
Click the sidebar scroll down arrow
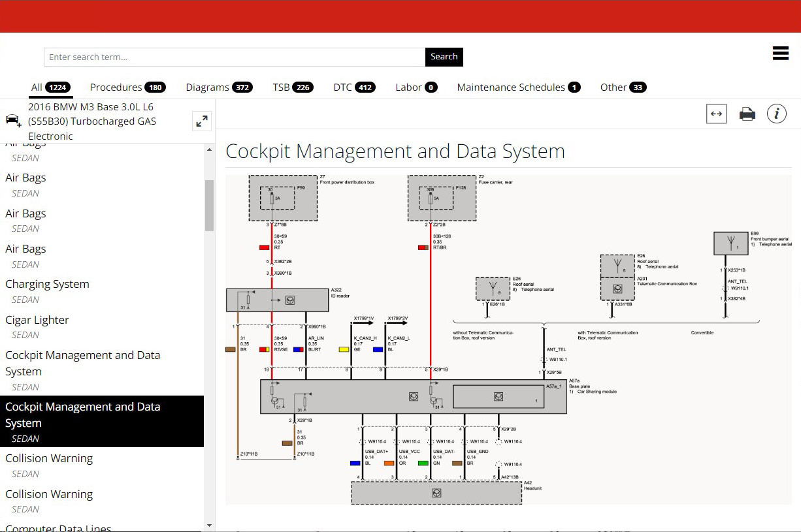point(209,525)
